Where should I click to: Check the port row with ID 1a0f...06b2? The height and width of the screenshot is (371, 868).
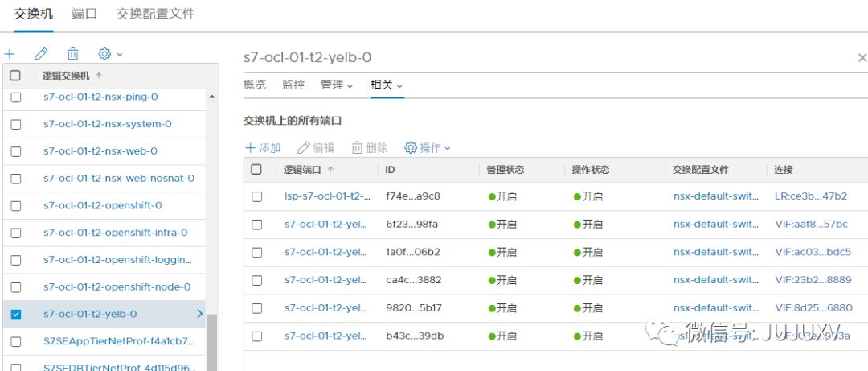[x=257, y=253]
